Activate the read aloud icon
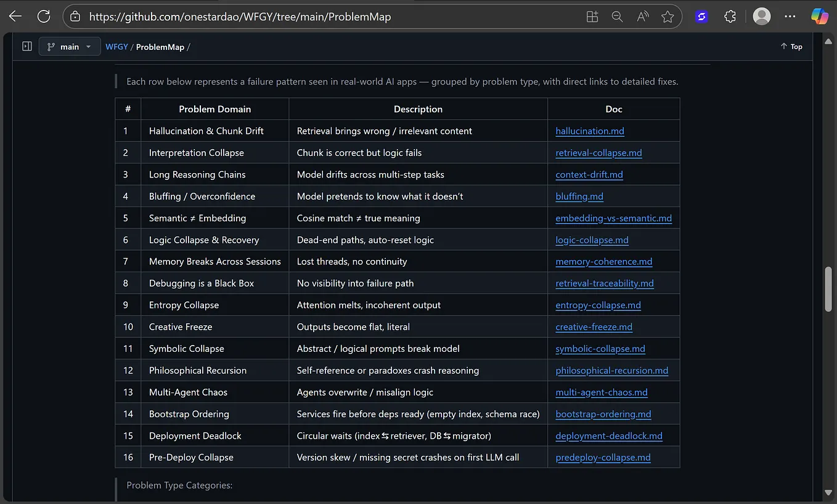This screenshot has height=504, width=837. (x=642, y=17)
